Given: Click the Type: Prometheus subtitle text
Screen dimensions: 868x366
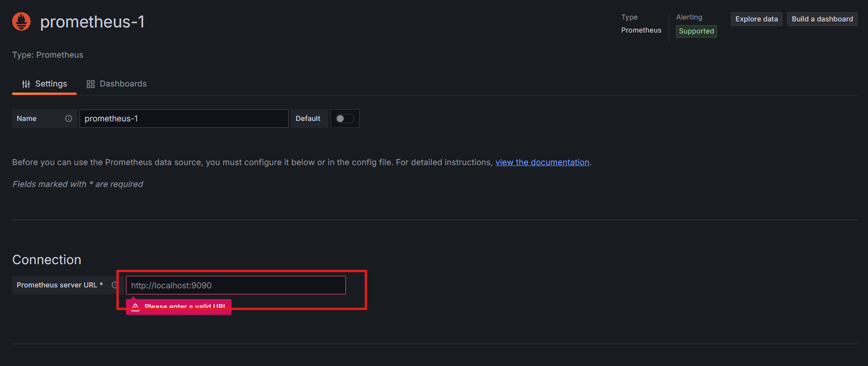Looking at the screenshot, I should [47, 55].
